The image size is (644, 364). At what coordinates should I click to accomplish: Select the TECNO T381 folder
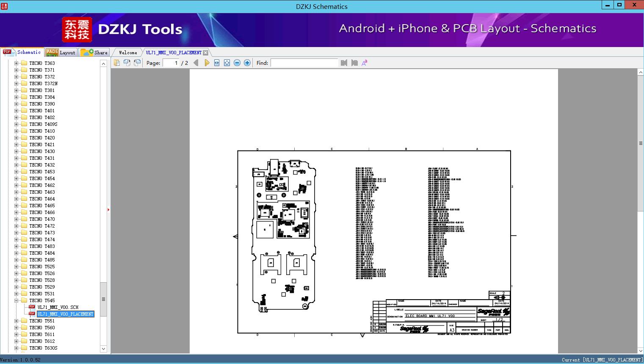point(42,90)
